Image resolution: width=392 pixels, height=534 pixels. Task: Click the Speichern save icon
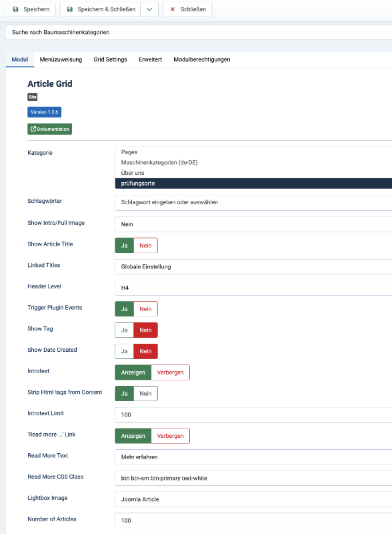15,9
